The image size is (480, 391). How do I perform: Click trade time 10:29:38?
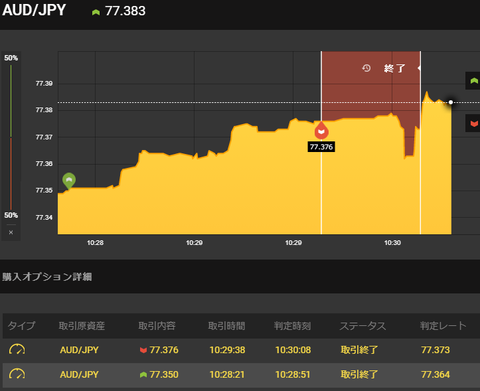(x=227, y=350)
